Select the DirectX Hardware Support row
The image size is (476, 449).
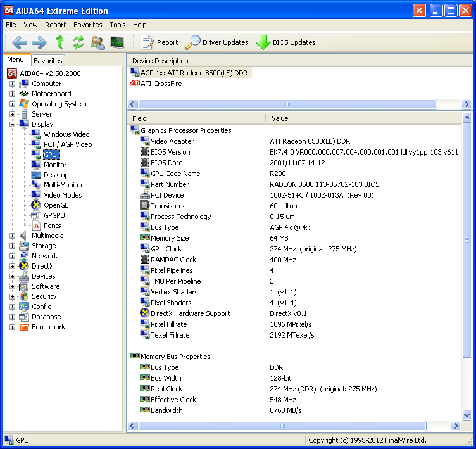coord(223,313)
